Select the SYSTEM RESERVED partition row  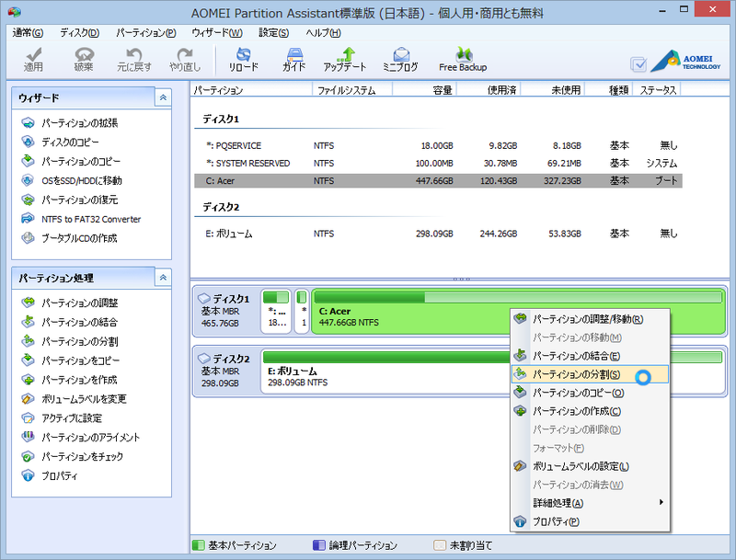[439, 163]
